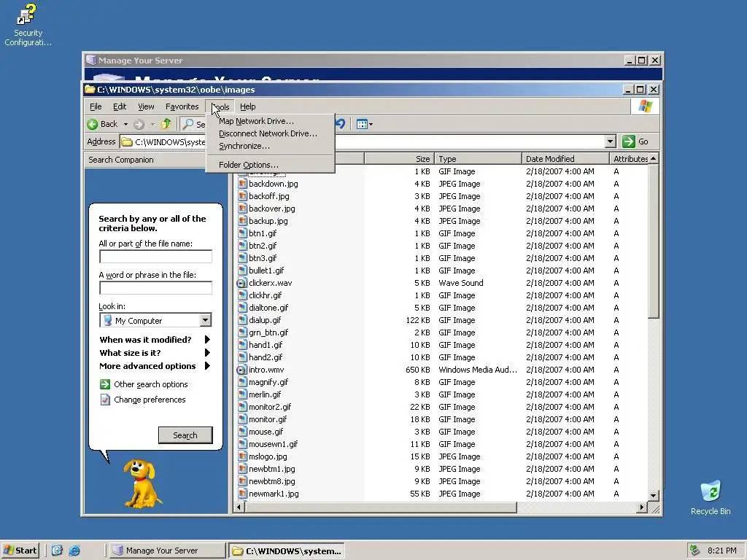This screenshot has width=747, height=560.
Task: Click Change preferences link
Action: click(x=150, y=400)
